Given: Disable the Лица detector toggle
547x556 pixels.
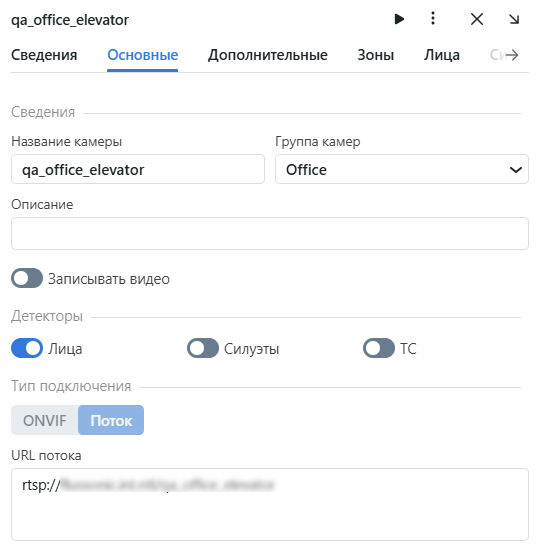Looking at the screenshot, I should point(27,348).
